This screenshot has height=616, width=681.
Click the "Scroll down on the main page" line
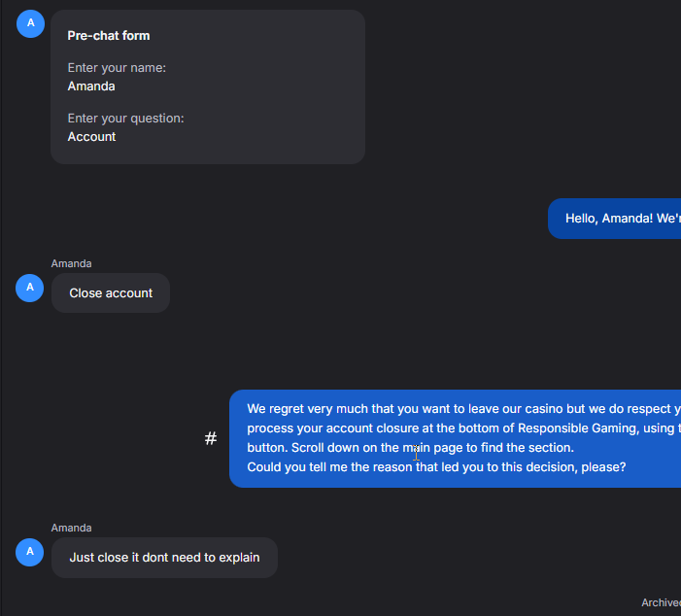pos(410,448)
